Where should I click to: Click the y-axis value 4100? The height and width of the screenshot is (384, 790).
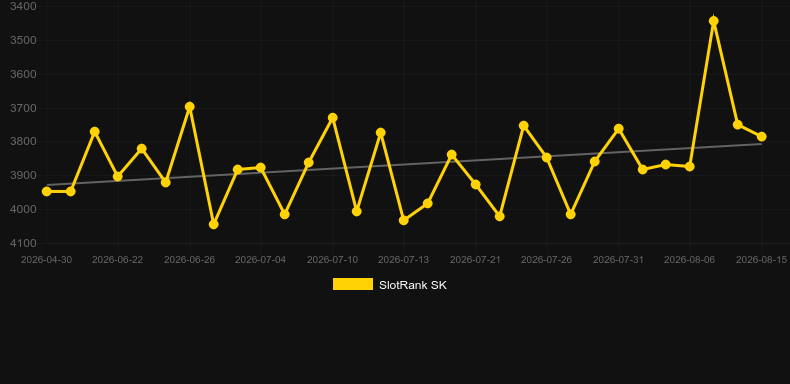[23, 243]
